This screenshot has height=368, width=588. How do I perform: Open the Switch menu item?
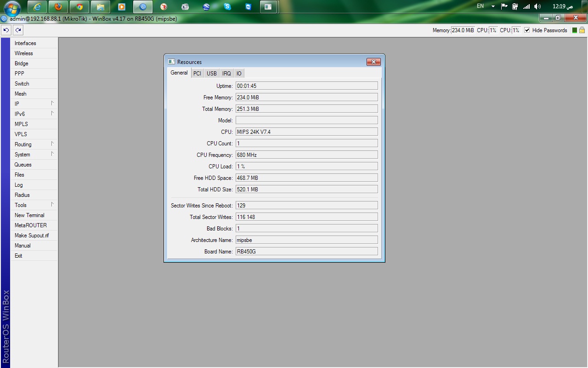tap(34, 84)
